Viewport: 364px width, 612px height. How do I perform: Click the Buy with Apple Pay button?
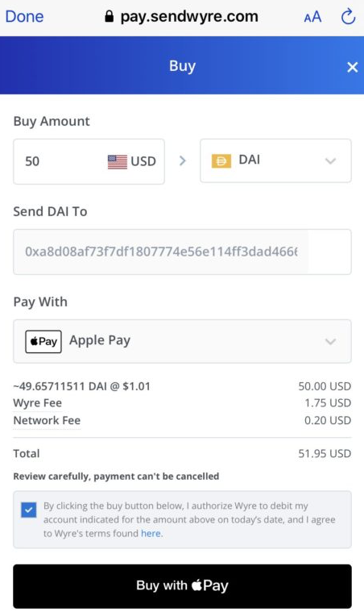coord(182,585)
